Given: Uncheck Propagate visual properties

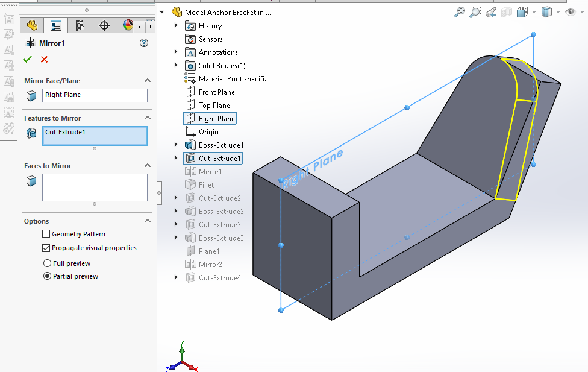Looking at the screenshot, I should [x=46, y=248].
